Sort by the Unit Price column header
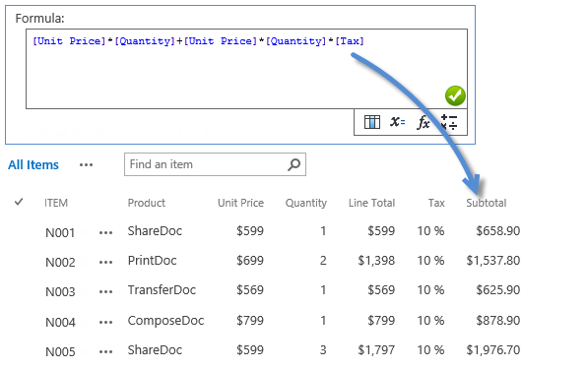The height and width of the screenshot is (370, 588). click(x=240, y=203)
